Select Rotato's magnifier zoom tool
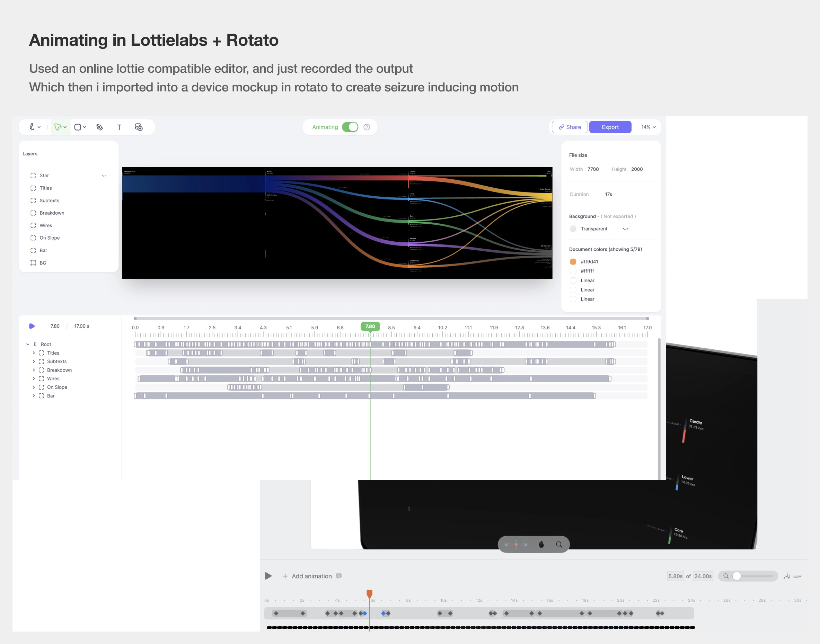This screenshot has width=820, height=644. coord(559,544)
